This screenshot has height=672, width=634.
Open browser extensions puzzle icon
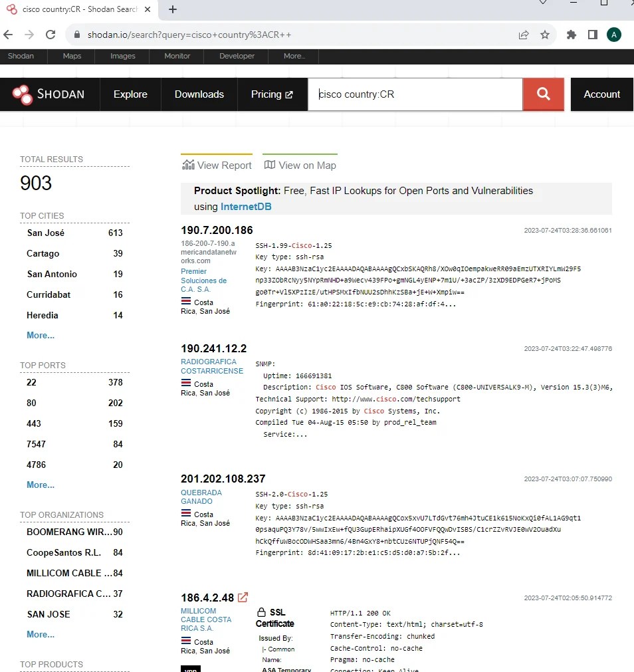572,35
